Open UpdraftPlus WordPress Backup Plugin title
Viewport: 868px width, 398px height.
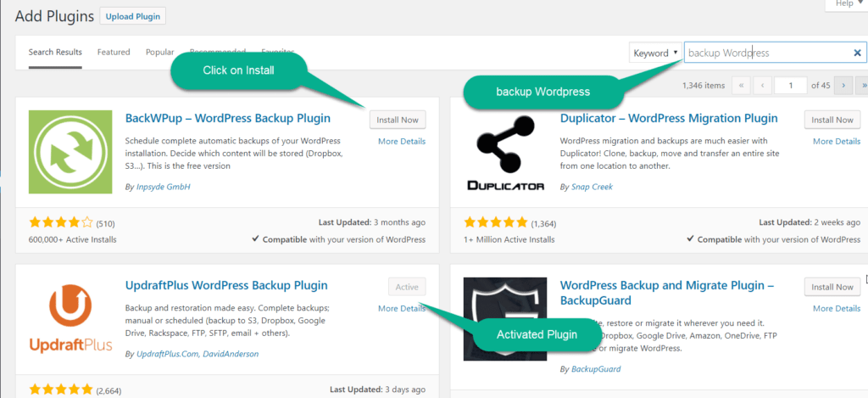(226, 286)
